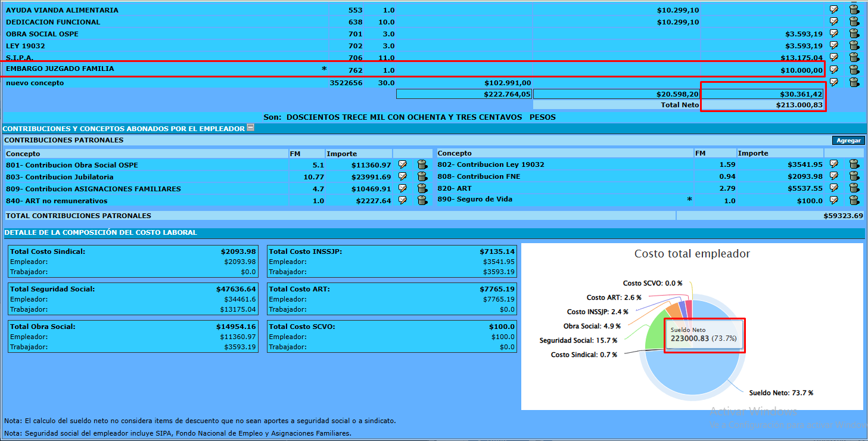Edit the S.I.P.A. deduction entry
This screenshot has width=868, height=441.
pos(834,57)
